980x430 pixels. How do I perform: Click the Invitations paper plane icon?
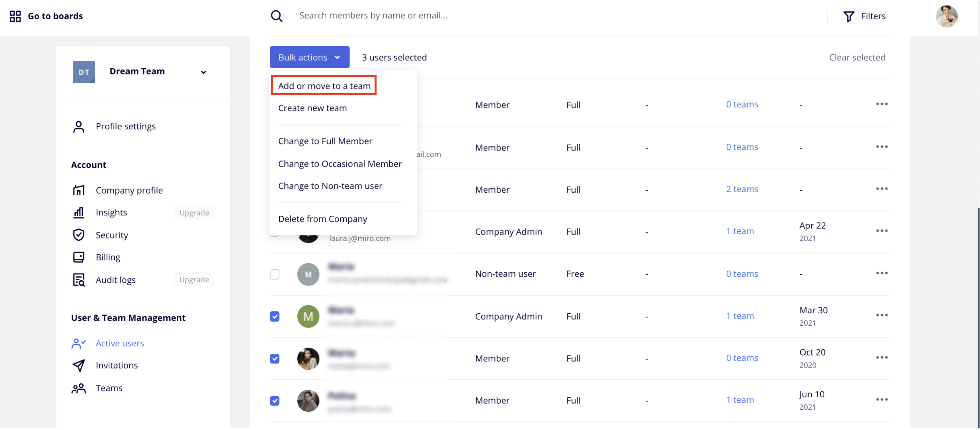pos(79,365)
